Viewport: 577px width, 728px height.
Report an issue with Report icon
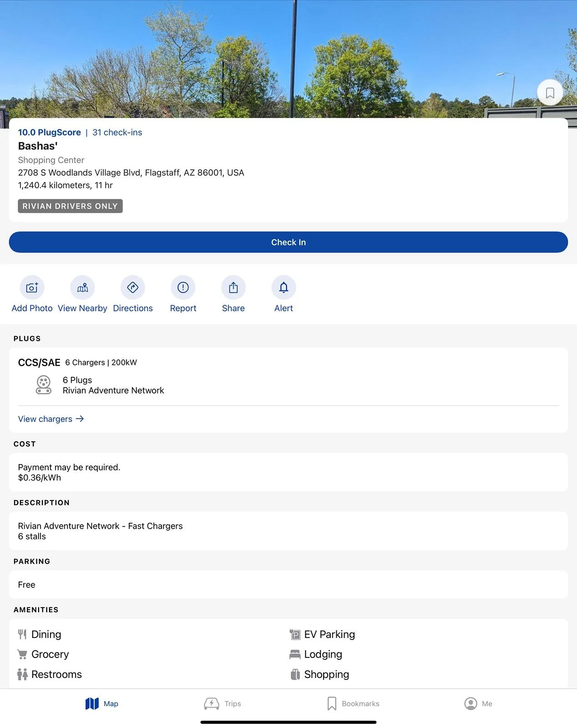coord(183,288)
